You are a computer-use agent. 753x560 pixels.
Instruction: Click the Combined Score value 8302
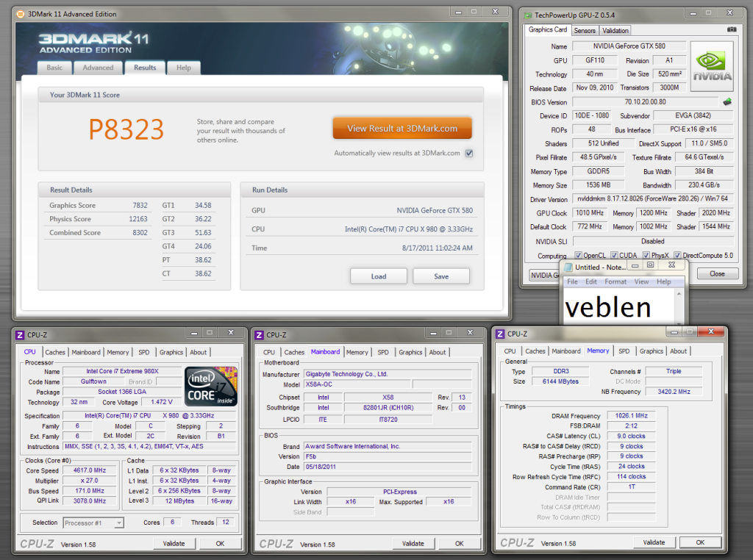(x=140, y=233)
